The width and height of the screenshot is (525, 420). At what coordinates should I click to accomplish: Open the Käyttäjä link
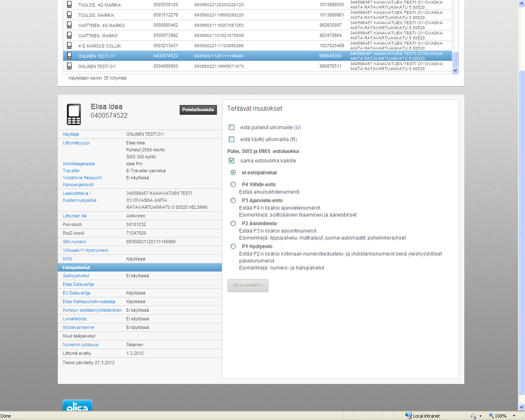[71, 135]
